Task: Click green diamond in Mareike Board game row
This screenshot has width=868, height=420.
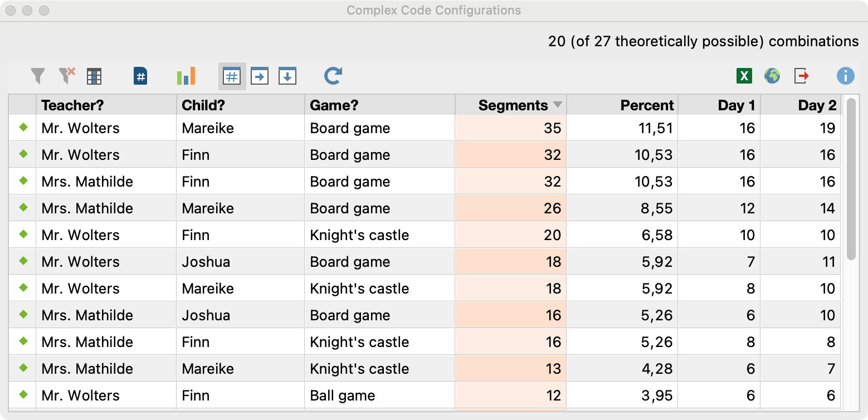Action: (23, 128)
